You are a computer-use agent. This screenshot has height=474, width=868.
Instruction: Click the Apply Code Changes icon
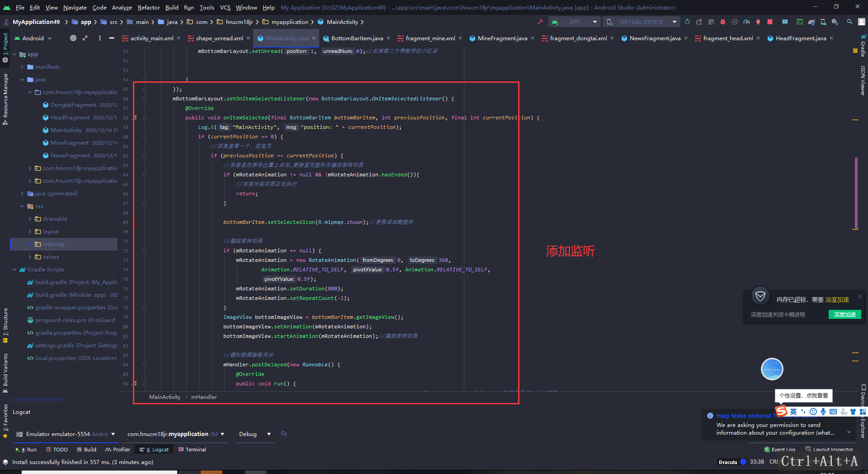pyautogui.click(x=711, y=22)
